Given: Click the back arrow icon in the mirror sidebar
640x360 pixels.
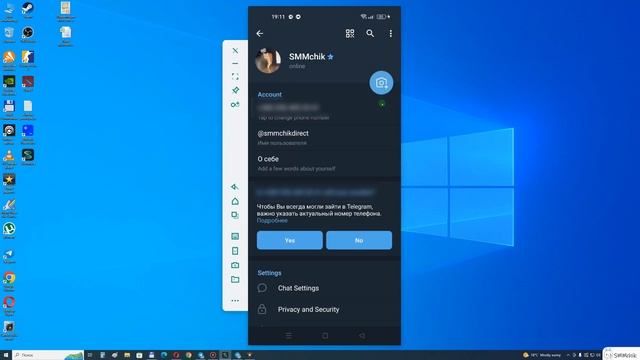Looking at the screenshot, I should (235, 187).
